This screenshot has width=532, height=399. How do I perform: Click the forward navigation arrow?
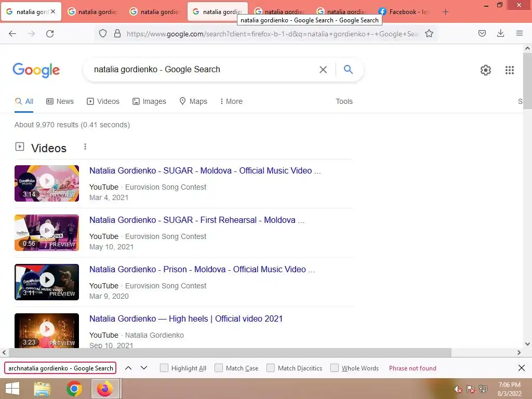(31, 34)
